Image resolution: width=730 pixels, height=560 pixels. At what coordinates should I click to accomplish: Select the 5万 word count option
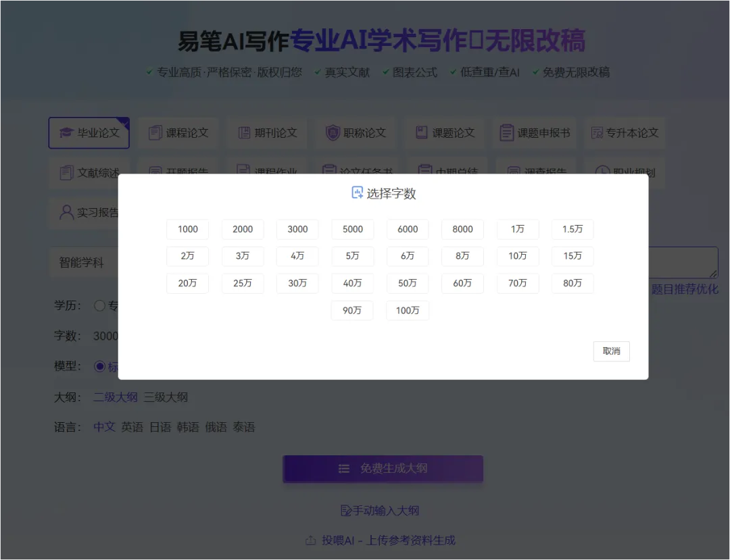click(352, 256)
